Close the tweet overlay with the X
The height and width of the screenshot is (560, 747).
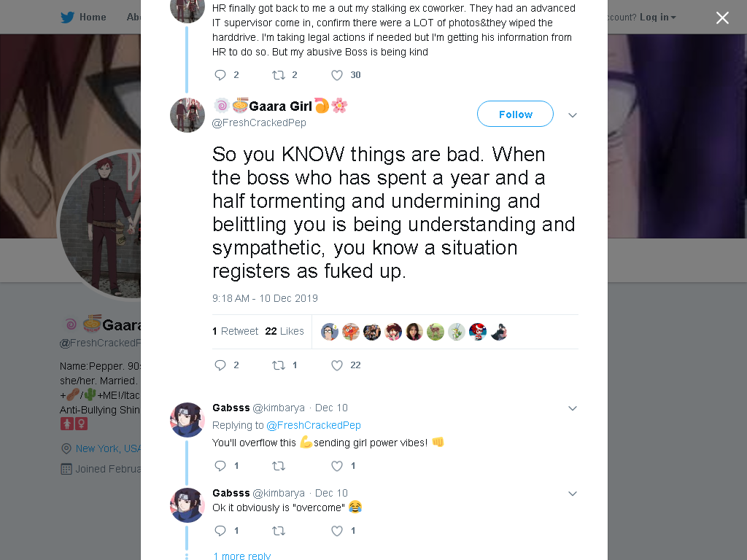(x=722, y=17)
